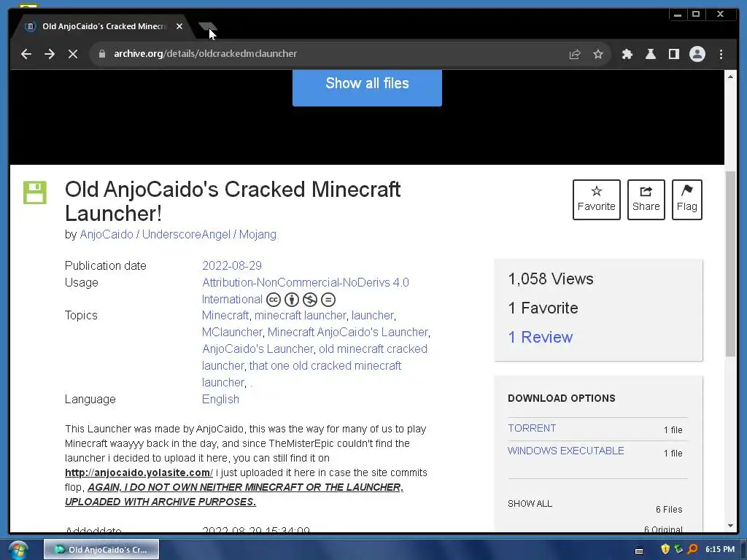
Task: Open the Minecraft topic link
Action: click(x=225, y=316)
